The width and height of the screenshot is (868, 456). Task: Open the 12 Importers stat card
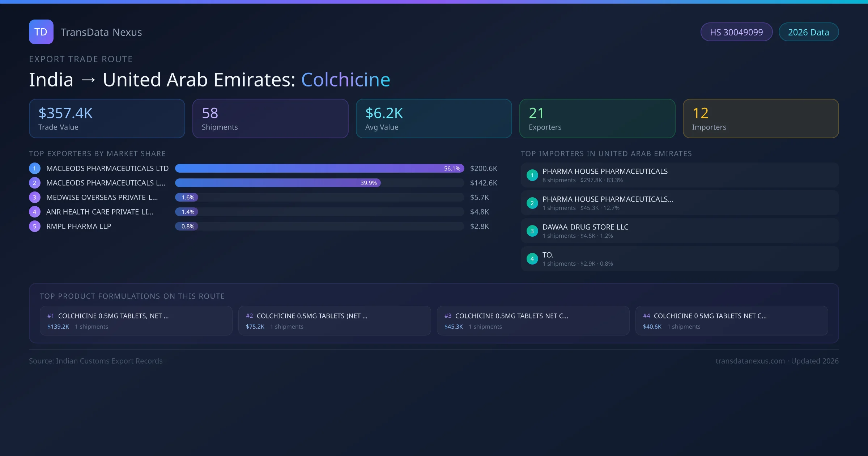761,119
